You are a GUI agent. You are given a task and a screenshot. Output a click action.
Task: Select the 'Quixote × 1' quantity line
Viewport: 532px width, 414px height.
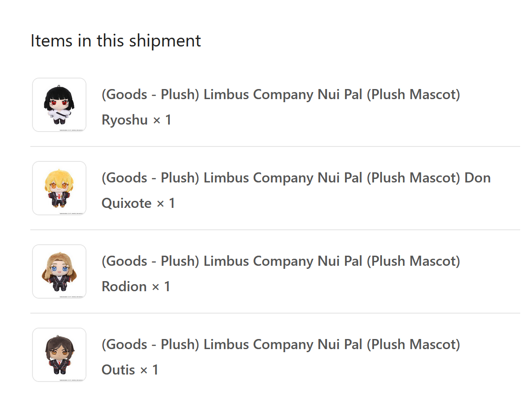pyautogui.click(x=138, y=203)
